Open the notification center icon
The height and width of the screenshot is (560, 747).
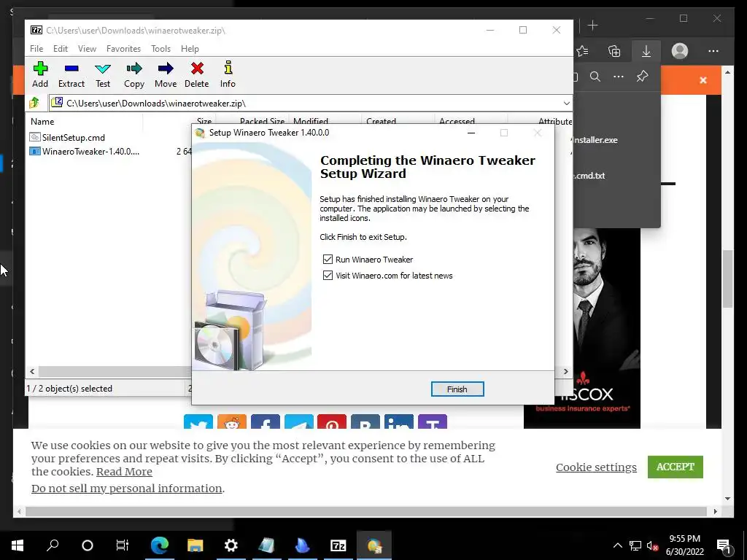724,545
